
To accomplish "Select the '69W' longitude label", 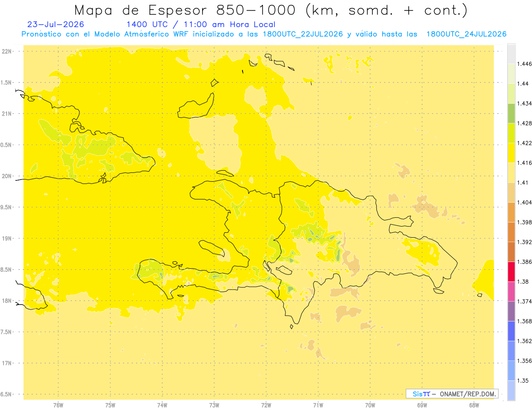I will coord(422,405).
